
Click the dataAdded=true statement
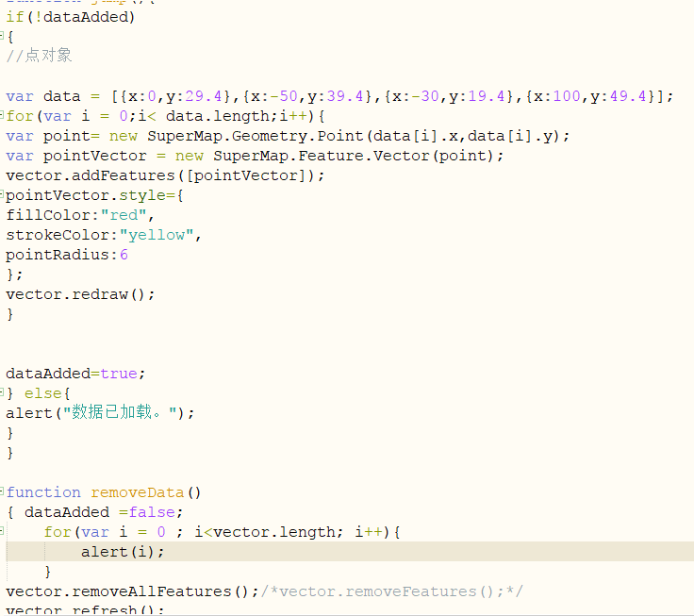pyautogui.click(x=75, y=374)
